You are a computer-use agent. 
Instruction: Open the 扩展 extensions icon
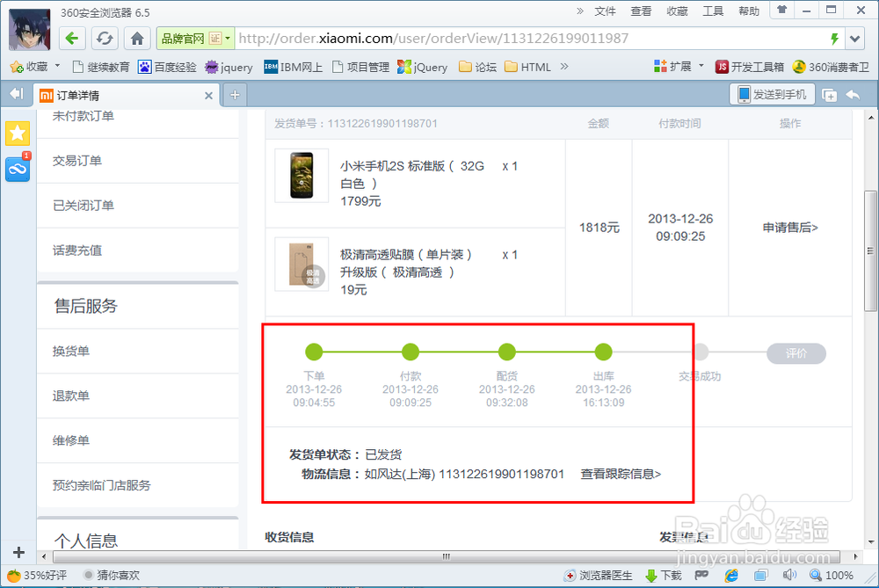(672, 67)
